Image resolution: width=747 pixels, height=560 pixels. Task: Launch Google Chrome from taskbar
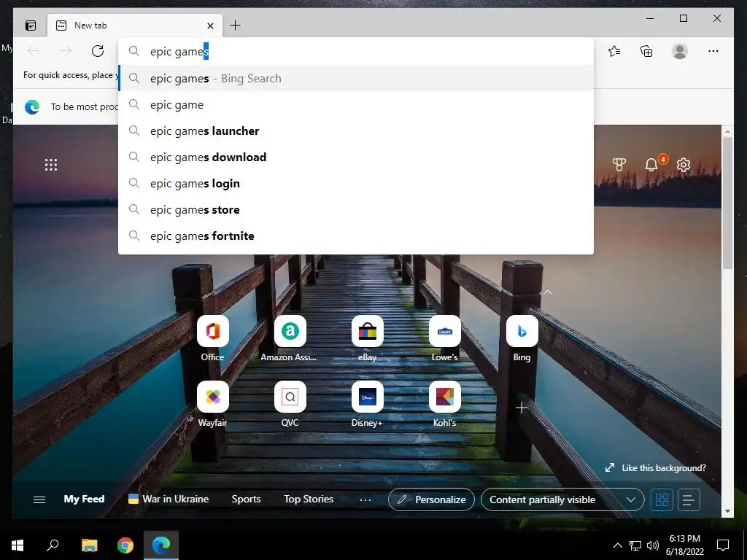[x=125, y=545]
